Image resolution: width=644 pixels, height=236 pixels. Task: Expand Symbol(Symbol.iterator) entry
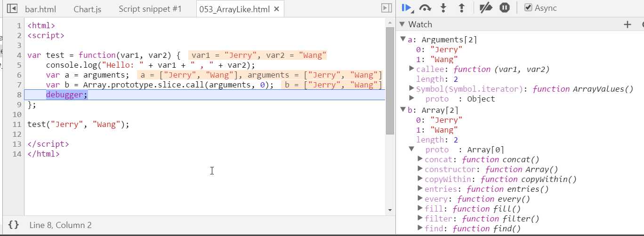[x=412, y=89]
